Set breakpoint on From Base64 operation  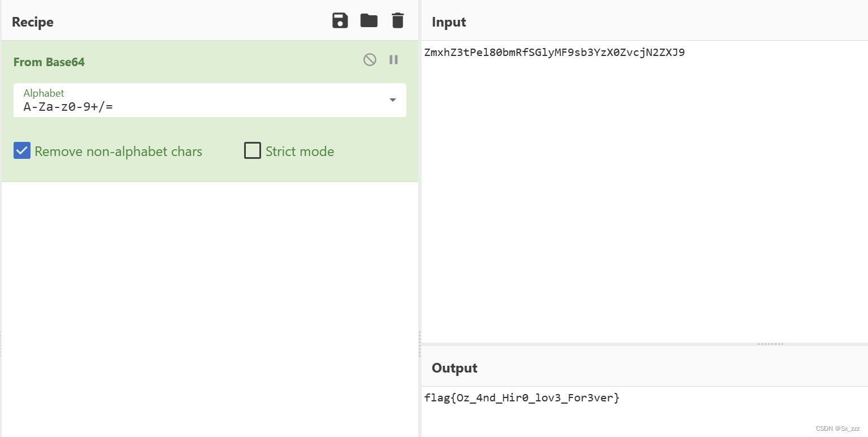[394, 59]
